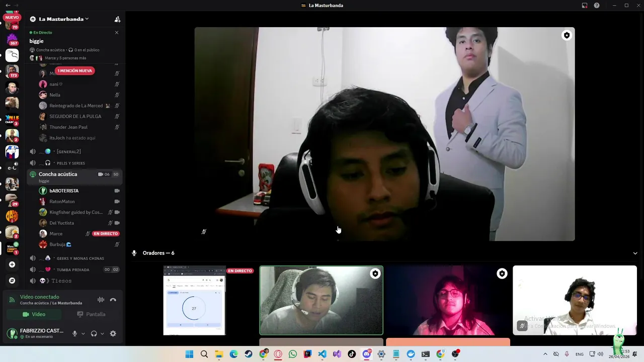
Task: Select the GEEKS Y MONAS CHINAS channel
Action: 74,258
